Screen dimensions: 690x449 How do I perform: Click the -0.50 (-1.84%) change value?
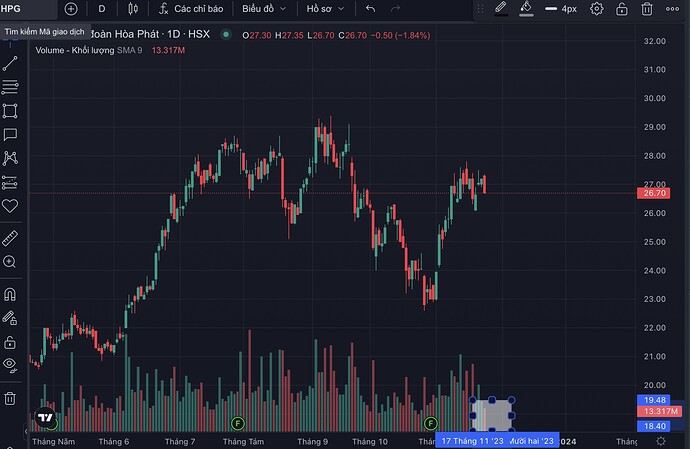click(x=400, y=35)
